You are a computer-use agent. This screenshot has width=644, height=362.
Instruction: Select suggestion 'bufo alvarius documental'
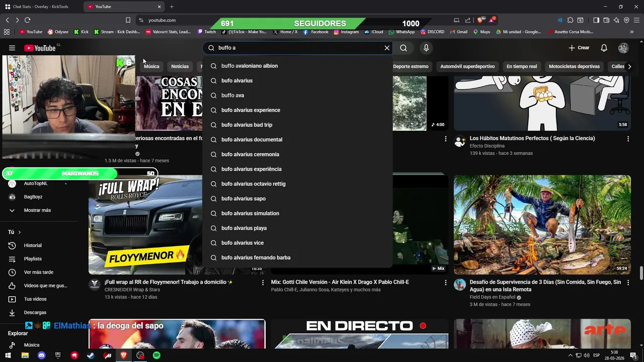point(297,139)
